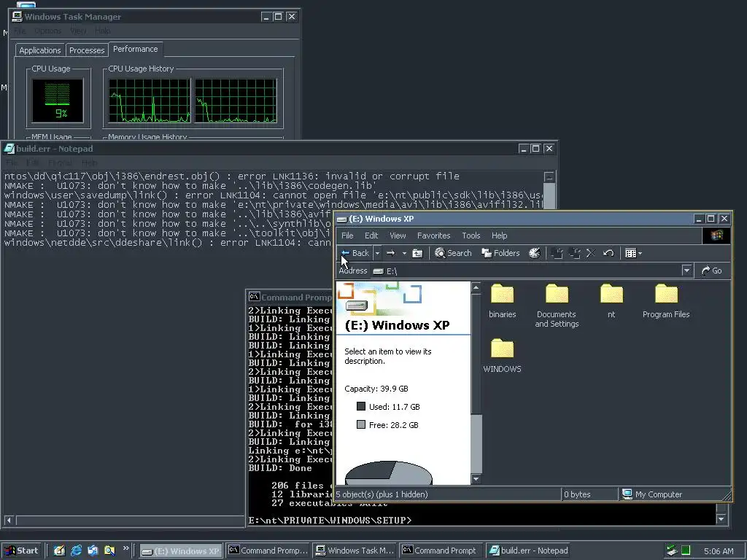Select the Documents and Settings folder
This screenshot has height=560, width=747.
557,306
